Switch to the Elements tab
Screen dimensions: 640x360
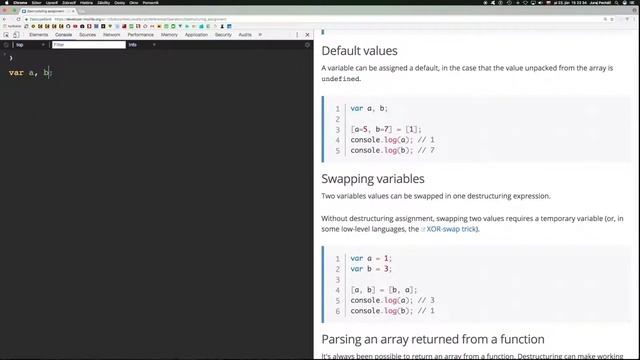[x=38, y=35]
